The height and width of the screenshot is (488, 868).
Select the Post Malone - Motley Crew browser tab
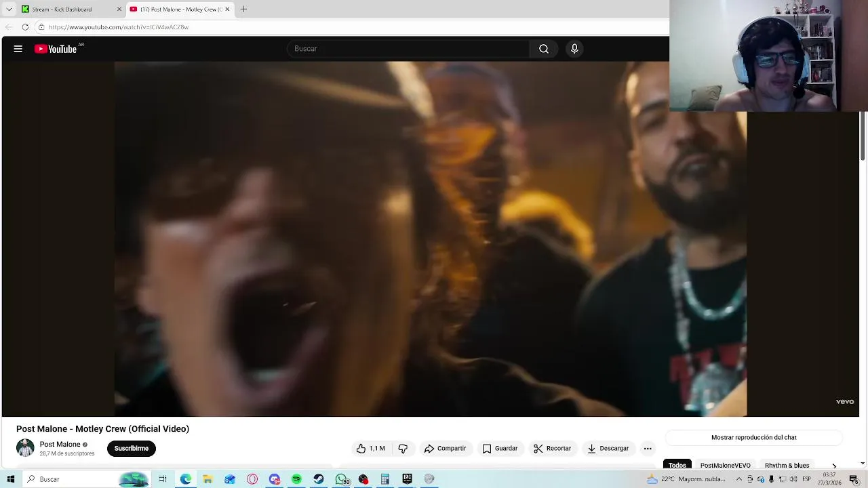[181, 9]
